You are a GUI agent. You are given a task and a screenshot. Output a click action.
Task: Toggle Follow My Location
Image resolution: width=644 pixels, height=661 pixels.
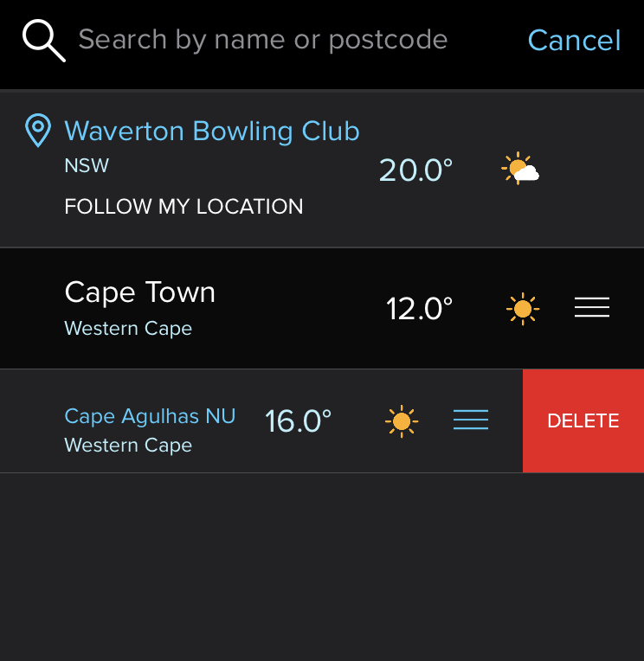[x=184, y=207]
